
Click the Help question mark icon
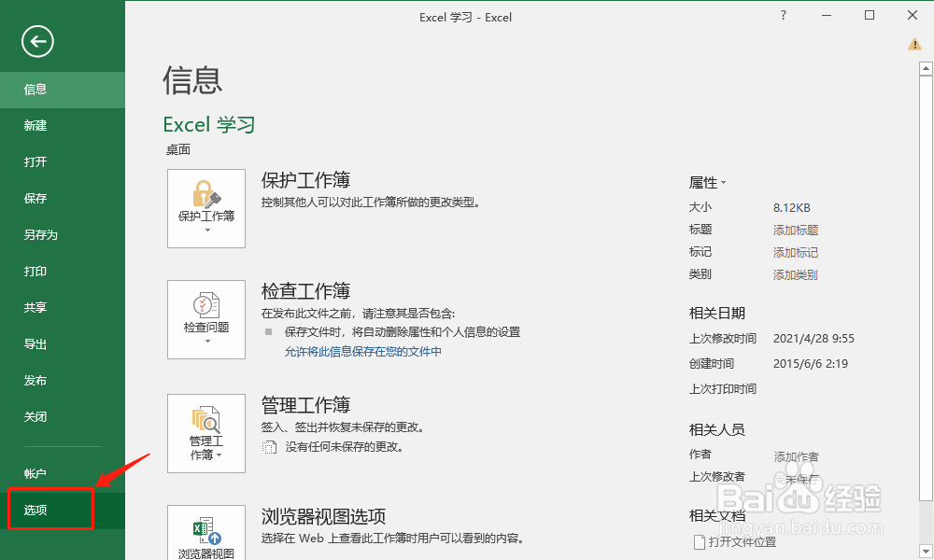(784, 16)
